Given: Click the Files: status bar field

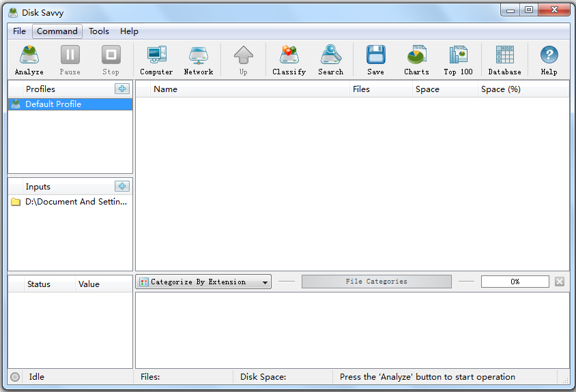Looking at the screenshot, I should 183,377.
